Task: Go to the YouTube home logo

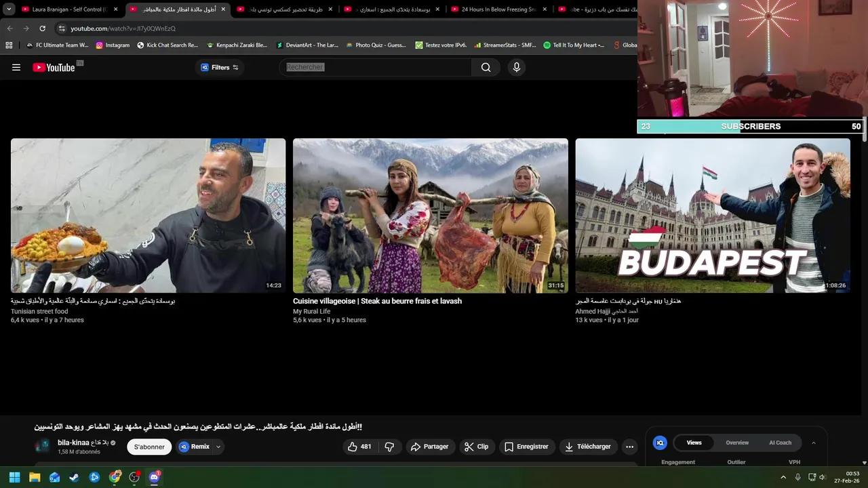Action: (54, 67)
